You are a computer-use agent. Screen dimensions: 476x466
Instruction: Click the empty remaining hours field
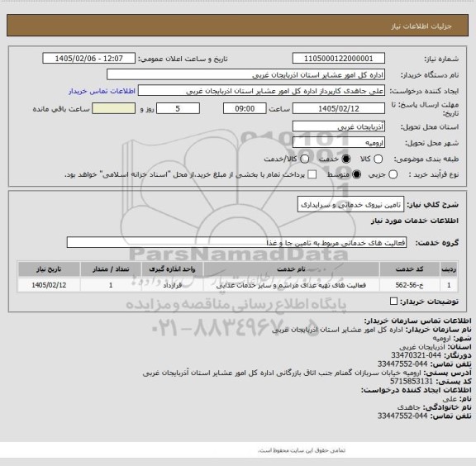point(113,108)
